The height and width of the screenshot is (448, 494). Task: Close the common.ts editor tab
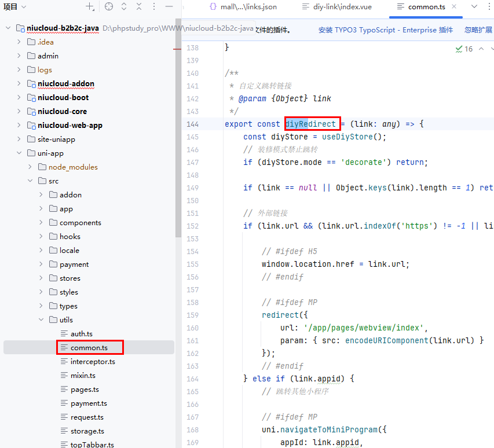[454, 7]
